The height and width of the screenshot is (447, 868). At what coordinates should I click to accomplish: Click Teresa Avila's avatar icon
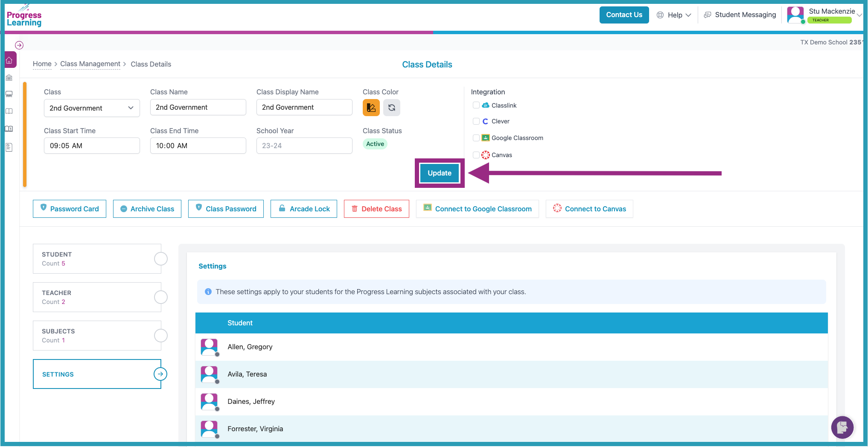click(209, 374)
